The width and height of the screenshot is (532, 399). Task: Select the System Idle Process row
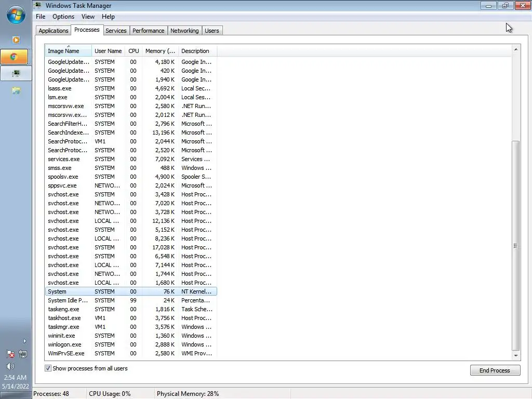(x=131, y=300)
